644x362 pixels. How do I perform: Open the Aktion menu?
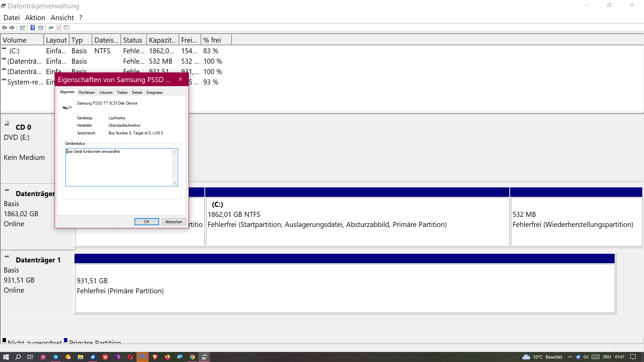35,17
